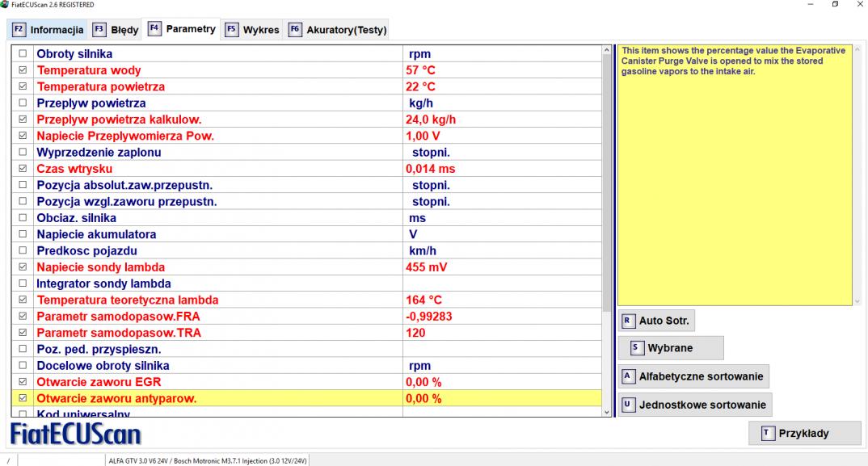Switch to the Parametry tab
868x466 pixels.
pos(183,30)
